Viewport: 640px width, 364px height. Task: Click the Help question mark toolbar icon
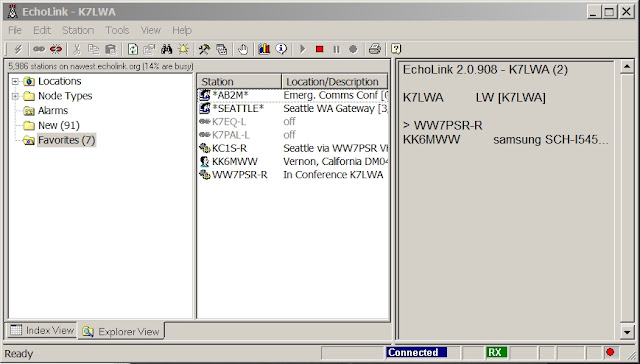pos(396,49)
